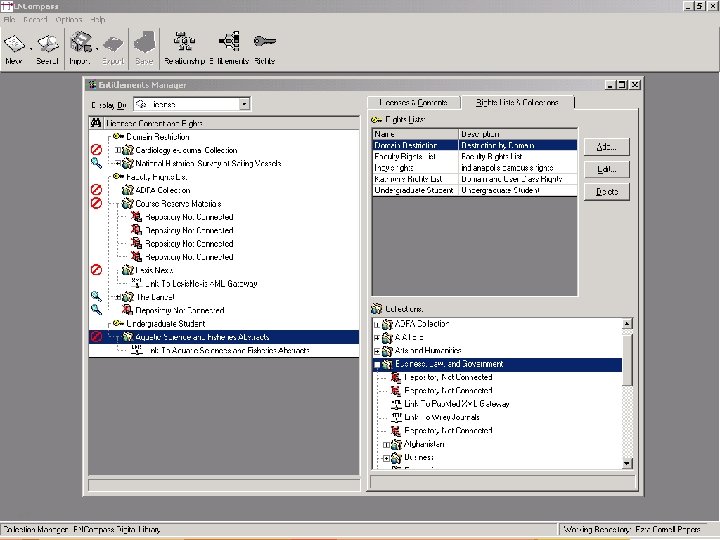Expand the Business sub-collection node
This screenshot has height=540, width=720.
386,458
